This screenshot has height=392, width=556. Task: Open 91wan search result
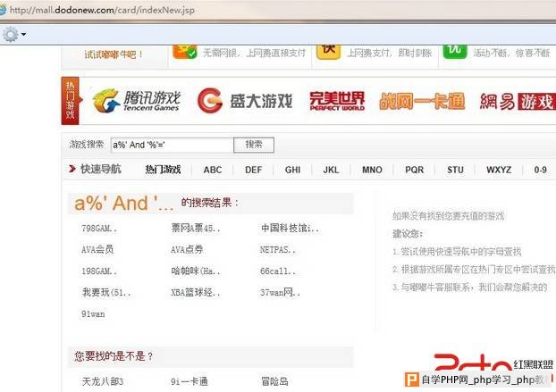tap(93, 313)
